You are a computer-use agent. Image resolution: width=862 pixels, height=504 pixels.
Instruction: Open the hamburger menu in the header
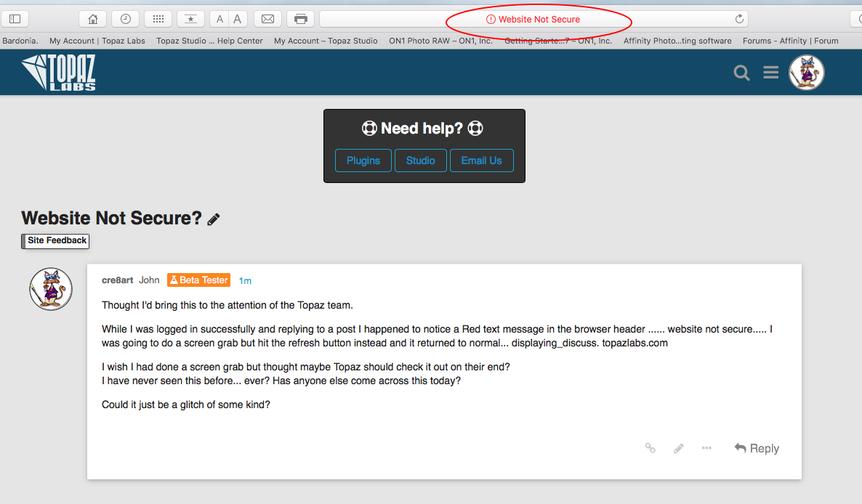[770, 72]
